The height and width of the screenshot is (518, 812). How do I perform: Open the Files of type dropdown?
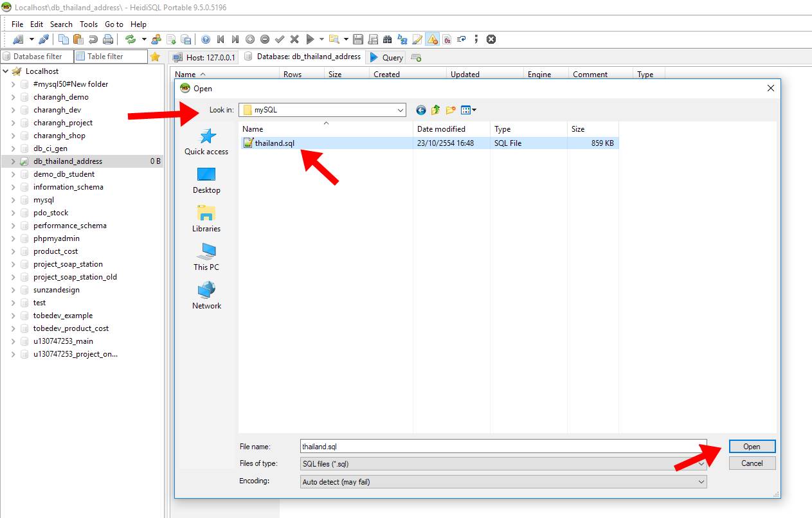click(x=701, y=463)
